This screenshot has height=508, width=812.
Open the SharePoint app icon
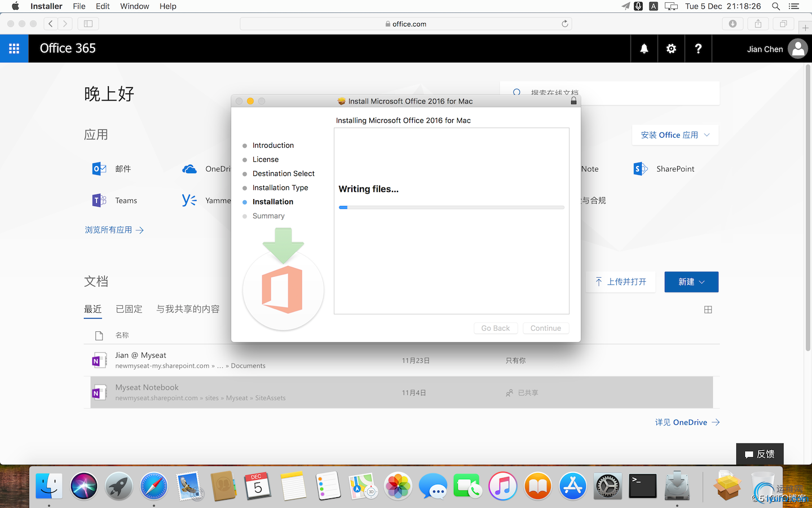(641, 169)
